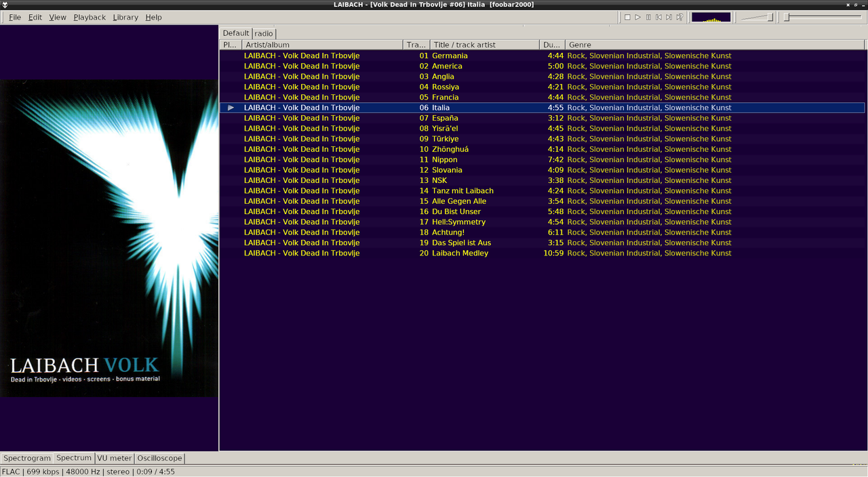
Task: Select track 05 Francia
Action: point(542,98)
